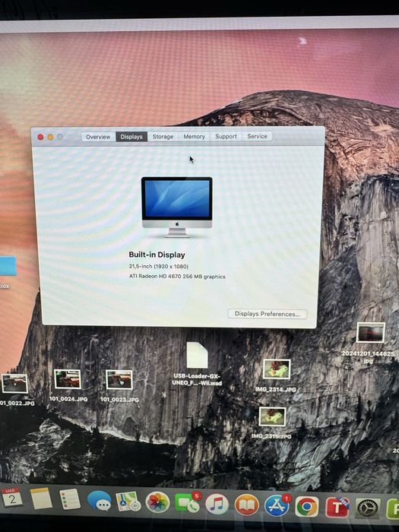399x532 pixels.
Task: Switch to the Overview tab
Action: point(98,137)
